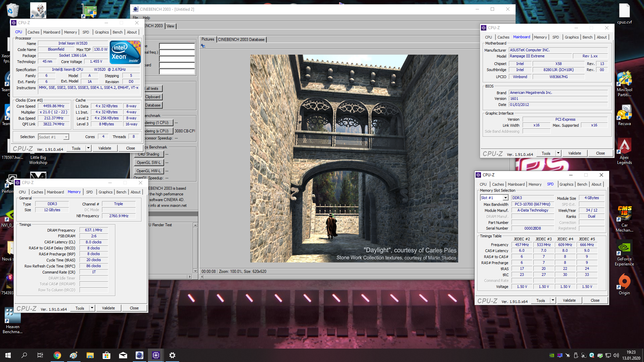The height and width of the screenshot is (362, 644).
Task: Switch to Caches tab in CPU-Z CPU window
Action: [34, 32]
